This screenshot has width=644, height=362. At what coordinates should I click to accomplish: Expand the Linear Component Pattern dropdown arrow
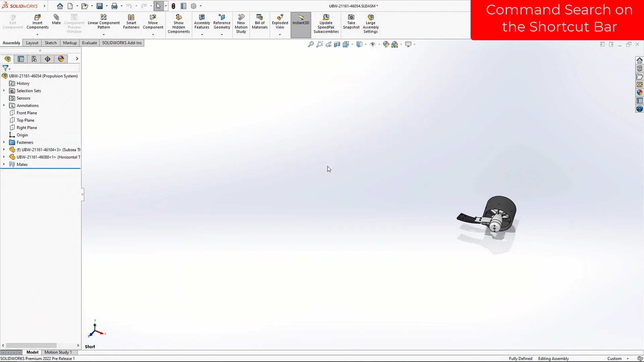point(104,35)
